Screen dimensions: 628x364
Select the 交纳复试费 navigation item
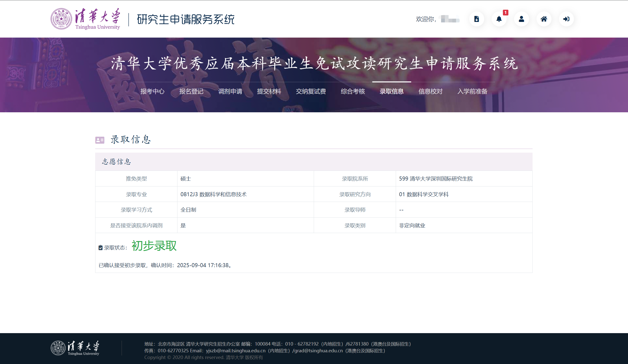(x=311, y=91)
